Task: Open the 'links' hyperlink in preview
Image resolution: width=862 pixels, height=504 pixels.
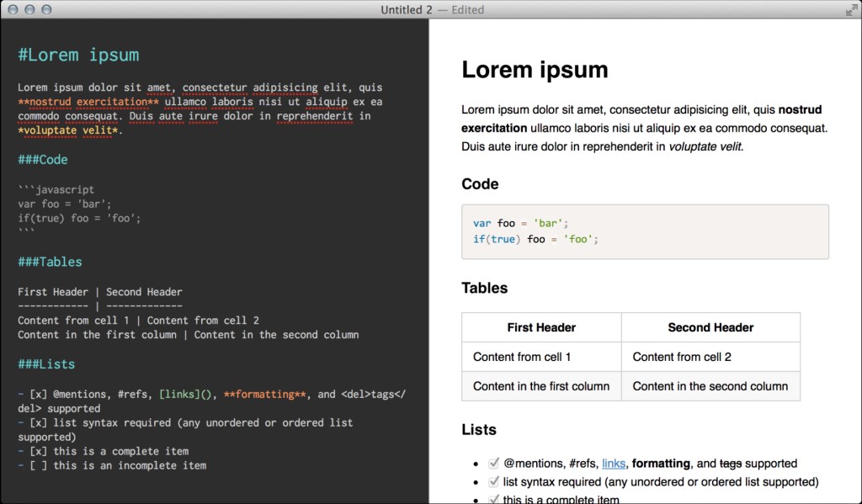Action: pyautogui.click(x=614, y=464)
